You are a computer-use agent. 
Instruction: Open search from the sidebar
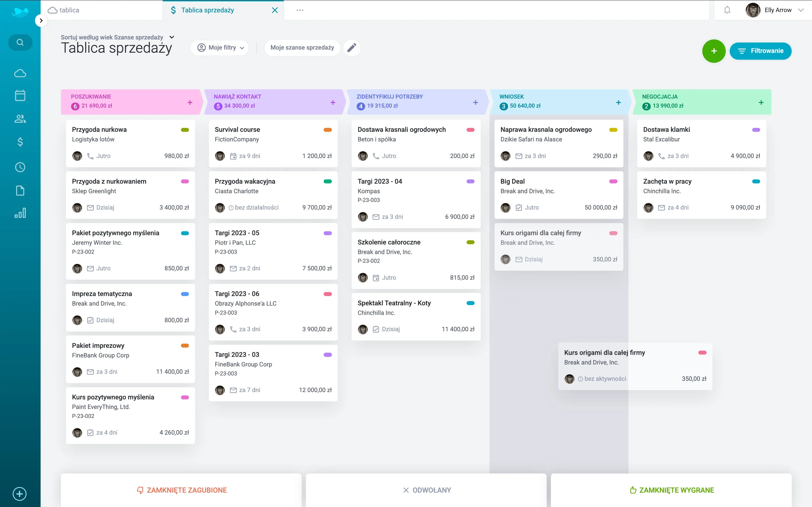(x=20, y=42)
